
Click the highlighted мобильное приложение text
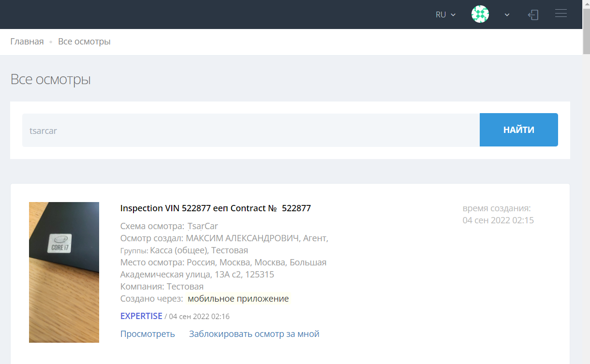pyautogui.click(x=238, y=299)
